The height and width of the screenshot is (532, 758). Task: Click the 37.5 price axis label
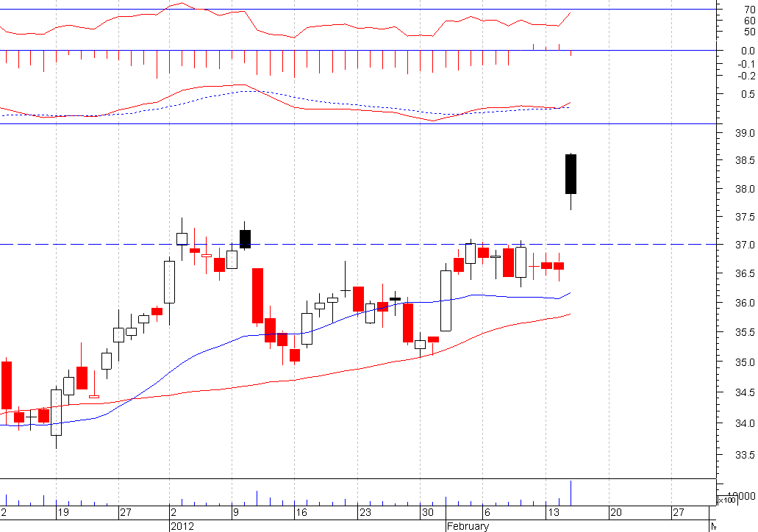(745, 218)
